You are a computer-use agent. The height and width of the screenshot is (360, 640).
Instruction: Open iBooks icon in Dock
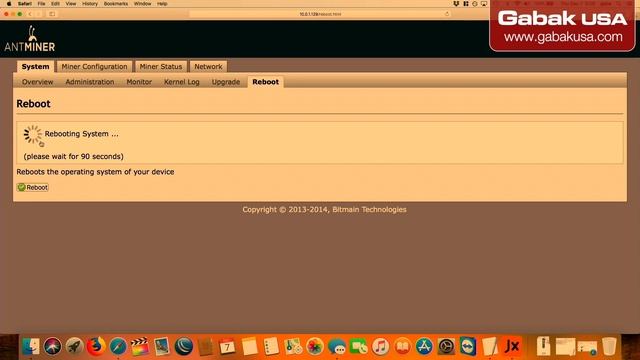pyautogui.click(x=402, y=347)
